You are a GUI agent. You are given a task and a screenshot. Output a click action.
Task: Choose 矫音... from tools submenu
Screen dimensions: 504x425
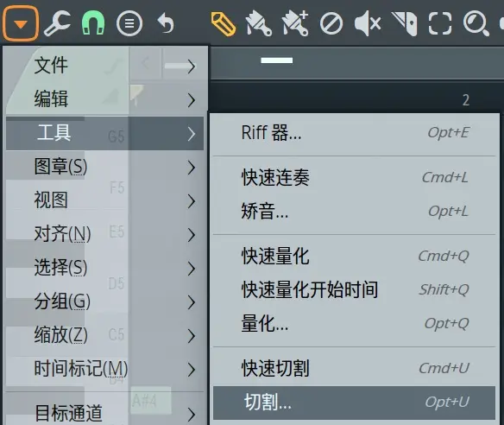354,212
